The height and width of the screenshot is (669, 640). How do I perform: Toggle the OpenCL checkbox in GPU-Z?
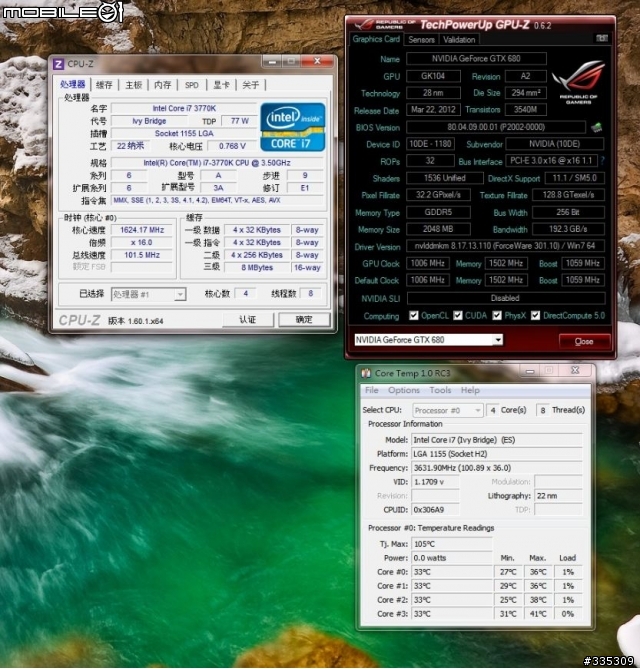pos(413,315)
